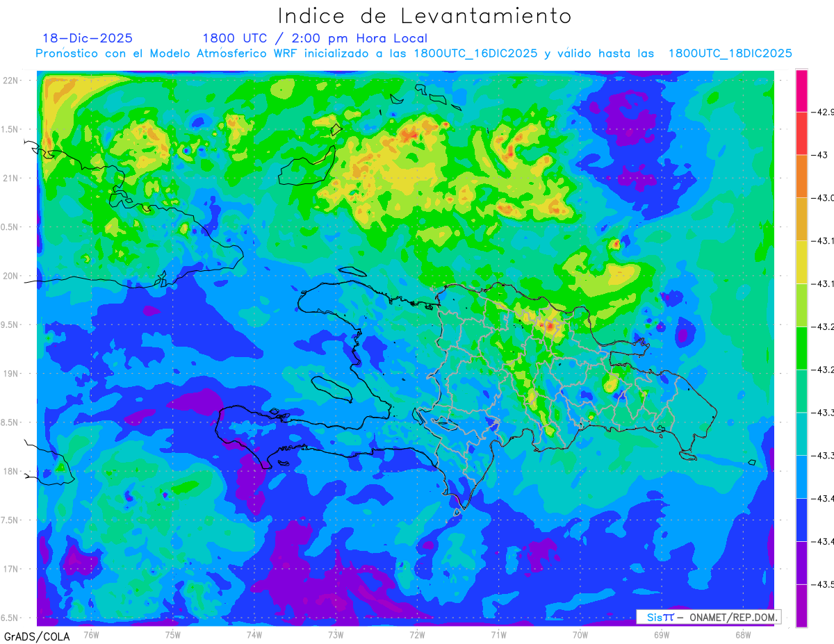Click the 68W longitude label
The height and width of the screenshot is (644, 834).
(x=743, y=634)
